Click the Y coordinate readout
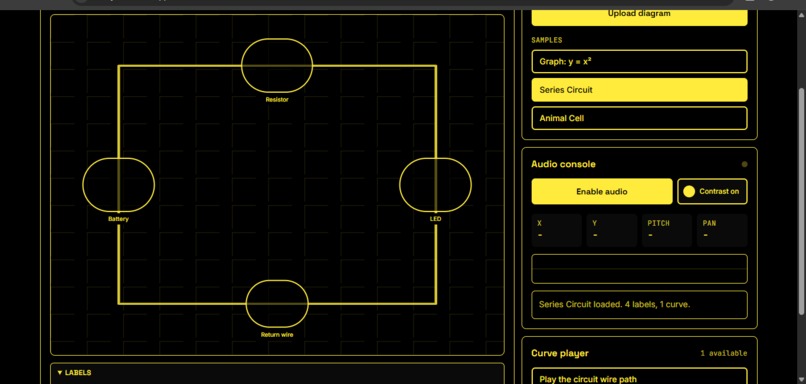806x384 pixels. [612, 230]
